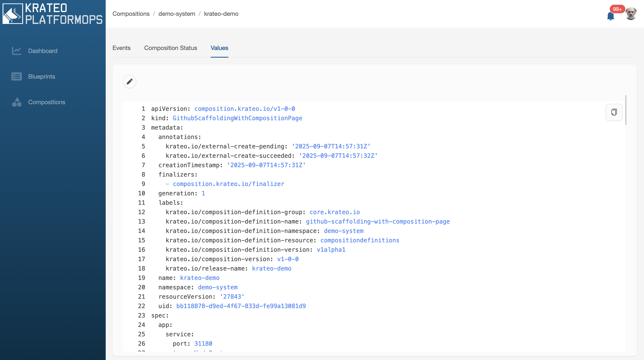644x360 pixels.
Task: Open the Dashboard chart icon
Action: coord(16,51)
